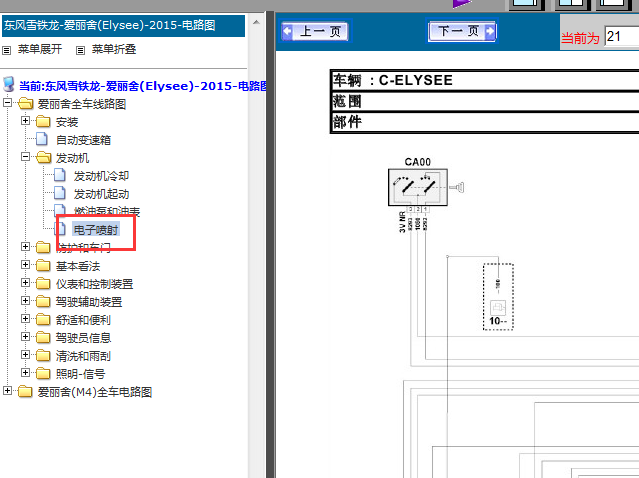Select the 安装 tree label
639x478 pixels.
pos(67,122)
